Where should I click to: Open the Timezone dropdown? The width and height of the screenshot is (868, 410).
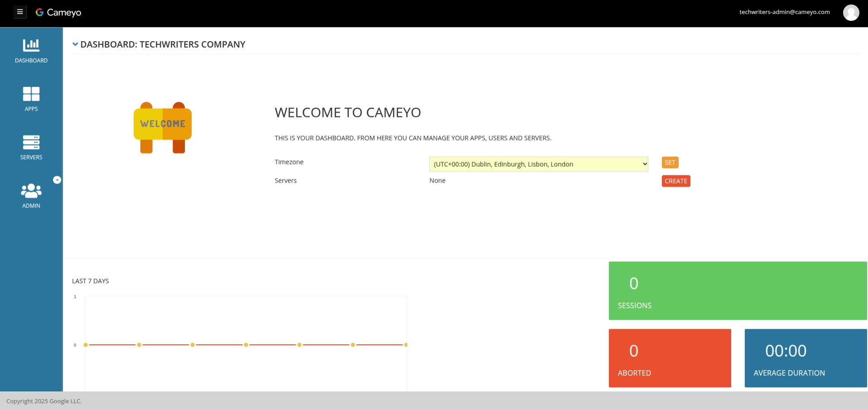point(539,164)
